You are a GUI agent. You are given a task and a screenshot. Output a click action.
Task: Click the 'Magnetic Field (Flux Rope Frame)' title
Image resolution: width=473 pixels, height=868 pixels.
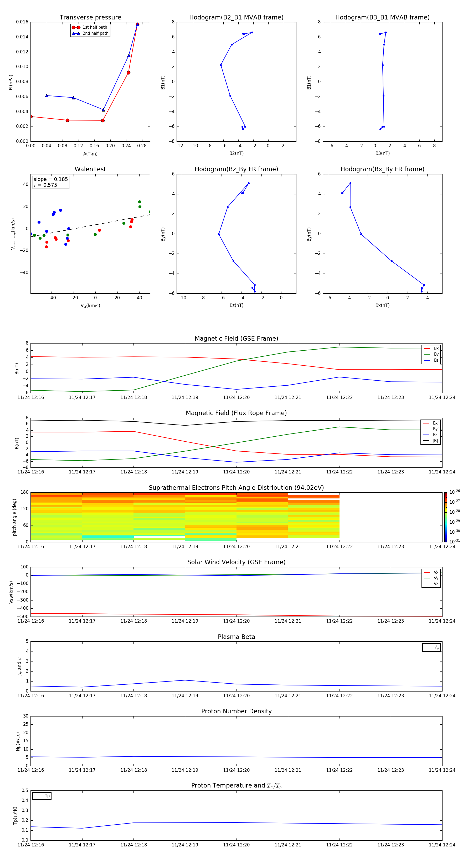pyautogui.click(x=236, y=413)
